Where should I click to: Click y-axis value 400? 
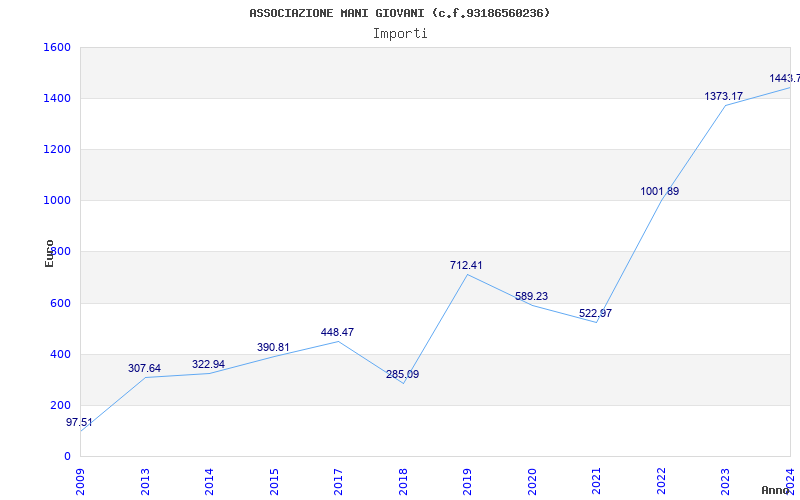pos(60,354)
